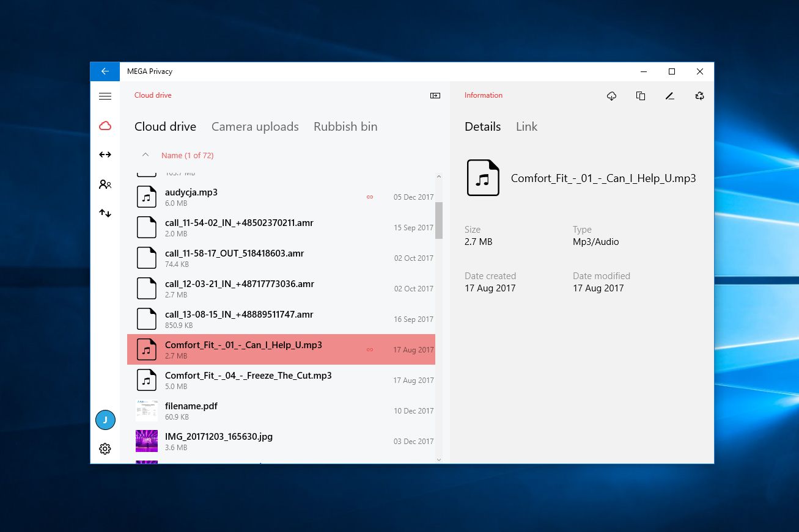799x532 pixels.
Task: Open the Name (1 of 72) sort dropdown
Action: 187,156
